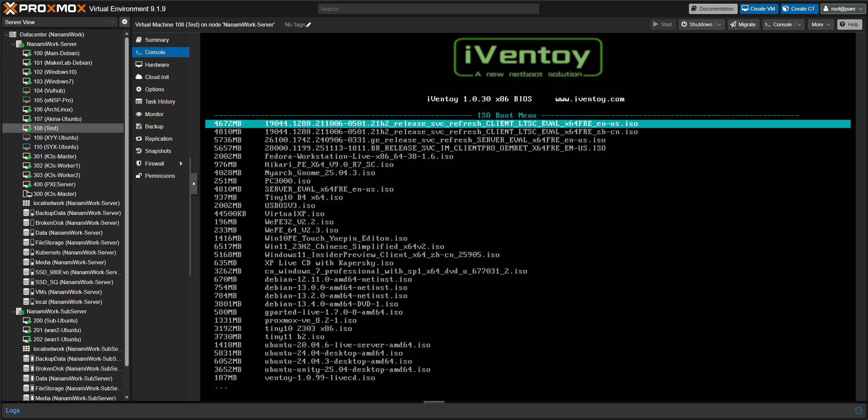This screenshot has height=420, width=868.
Task: Open the Shutdown options dropdown arrow
Action: tap(719, 25)
